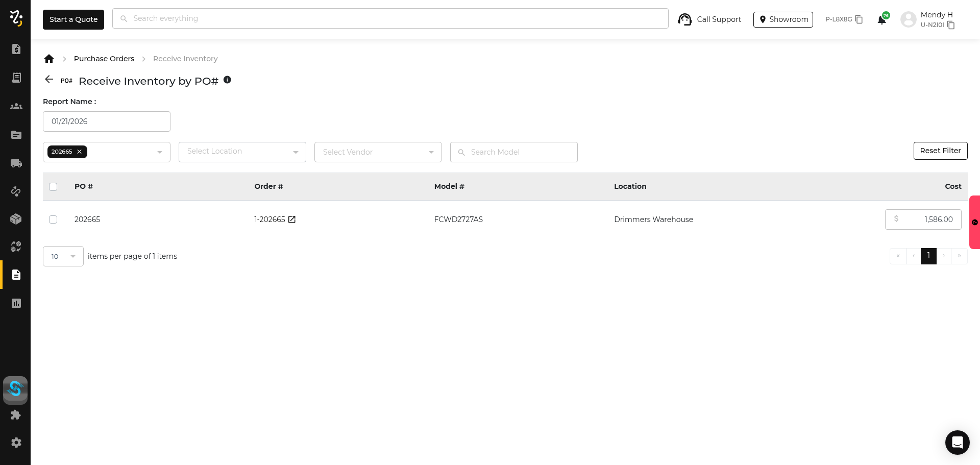Click the home breadcrumb icon
The image size is (980, 465).
click(49, 59)
